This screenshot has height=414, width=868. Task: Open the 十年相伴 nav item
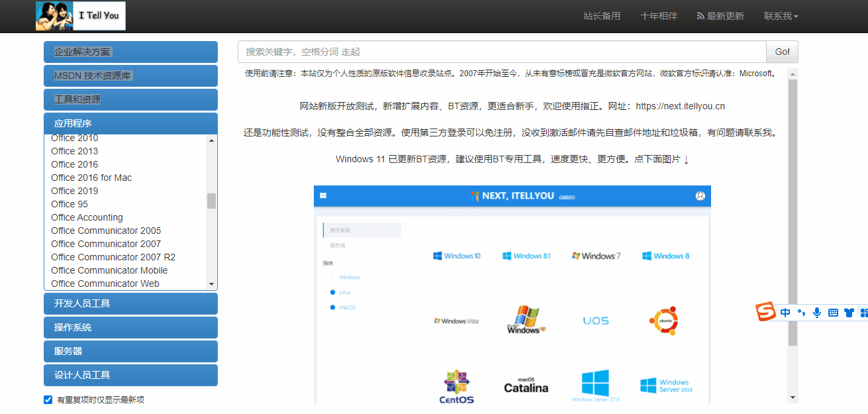tap(659, 16)
